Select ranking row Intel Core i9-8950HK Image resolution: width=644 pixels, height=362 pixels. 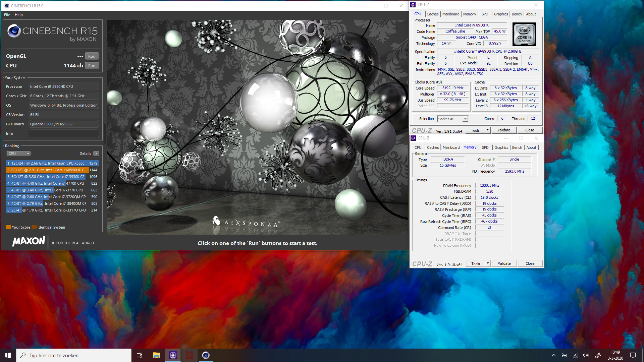[x=52, y=170]
